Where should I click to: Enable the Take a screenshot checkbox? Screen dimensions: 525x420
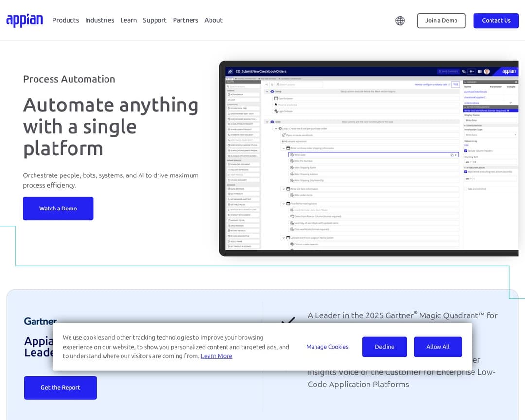(x=466, y=189)
